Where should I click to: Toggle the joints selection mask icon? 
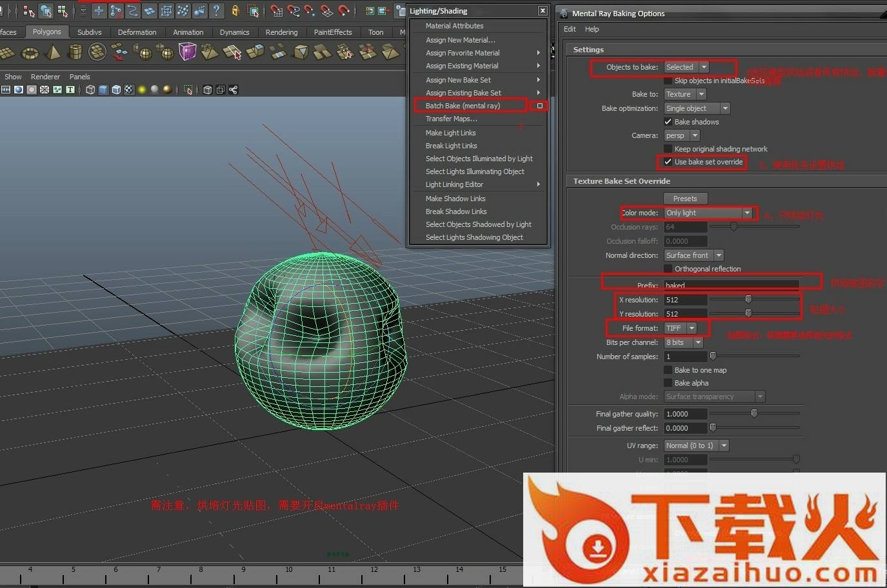pos(115,10)
